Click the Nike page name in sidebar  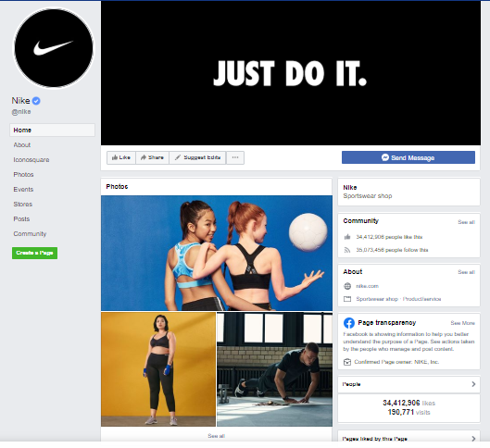(20, 101)
